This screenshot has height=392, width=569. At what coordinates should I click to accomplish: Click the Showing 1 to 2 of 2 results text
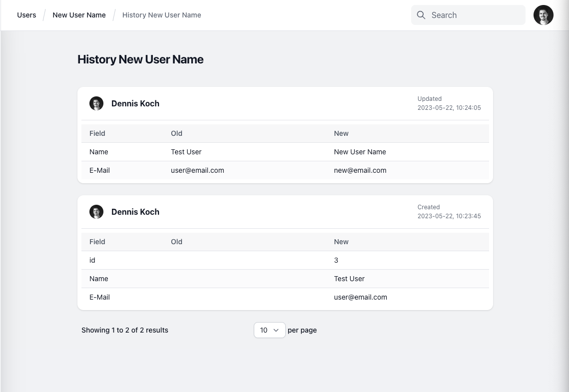[125, 330]
